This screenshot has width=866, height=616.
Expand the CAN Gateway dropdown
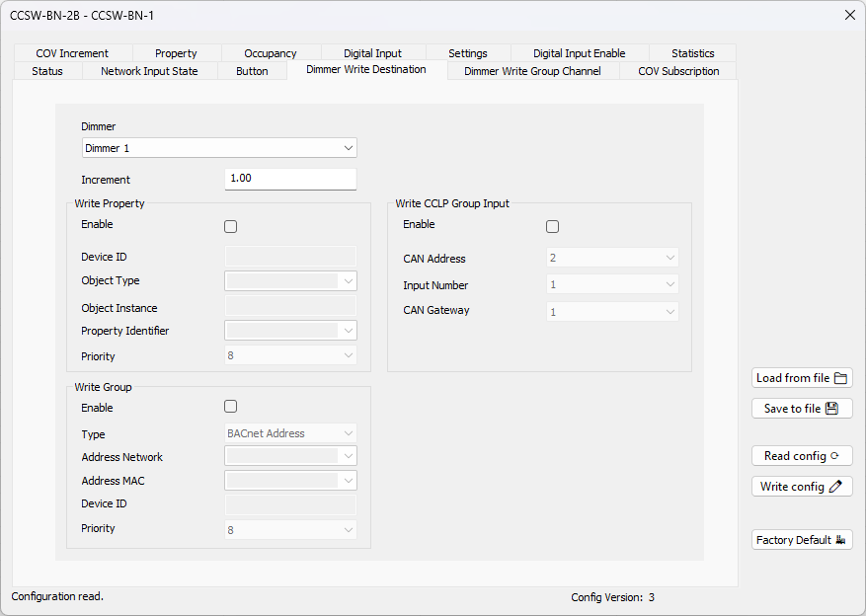point(612,312)
